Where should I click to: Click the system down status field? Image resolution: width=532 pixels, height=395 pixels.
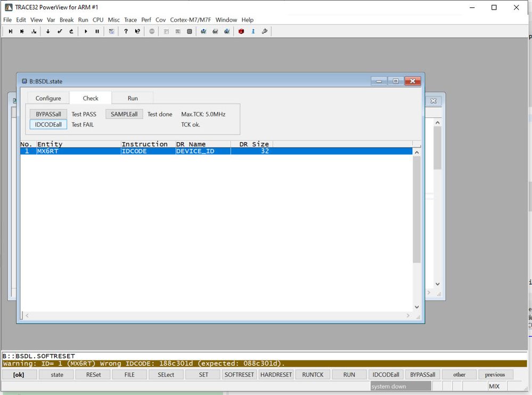(400, 386)
